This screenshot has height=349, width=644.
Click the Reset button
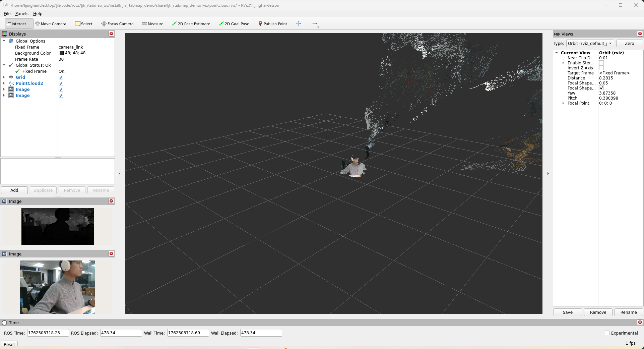[9, 344]
